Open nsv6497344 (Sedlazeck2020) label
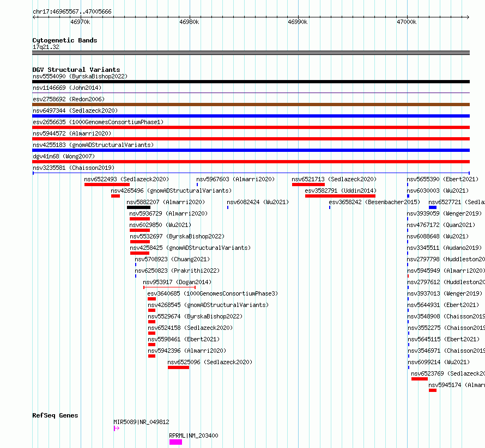The width and height of the screenshot is (485, 448). pyautogui.click(x=75, y=111)
